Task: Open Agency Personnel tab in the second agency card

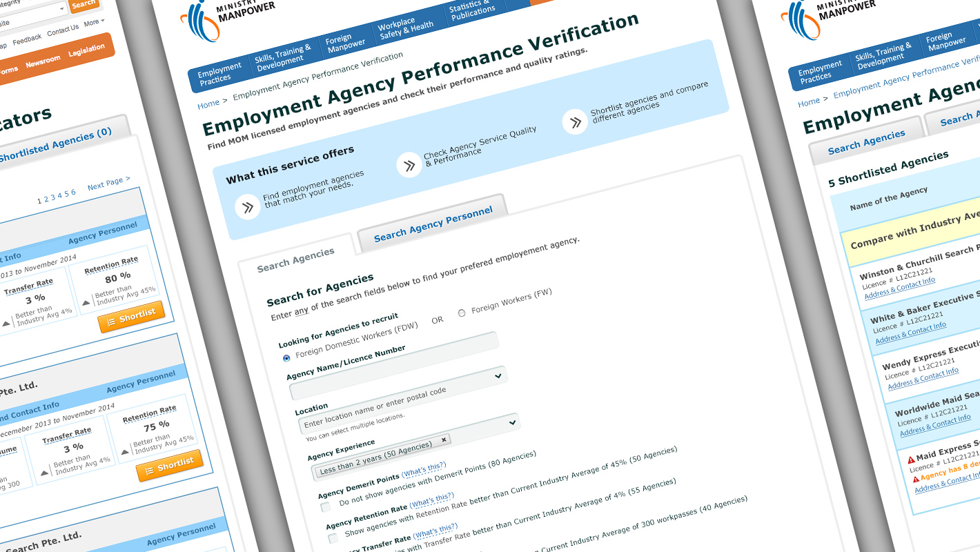Action: [141, 382]
